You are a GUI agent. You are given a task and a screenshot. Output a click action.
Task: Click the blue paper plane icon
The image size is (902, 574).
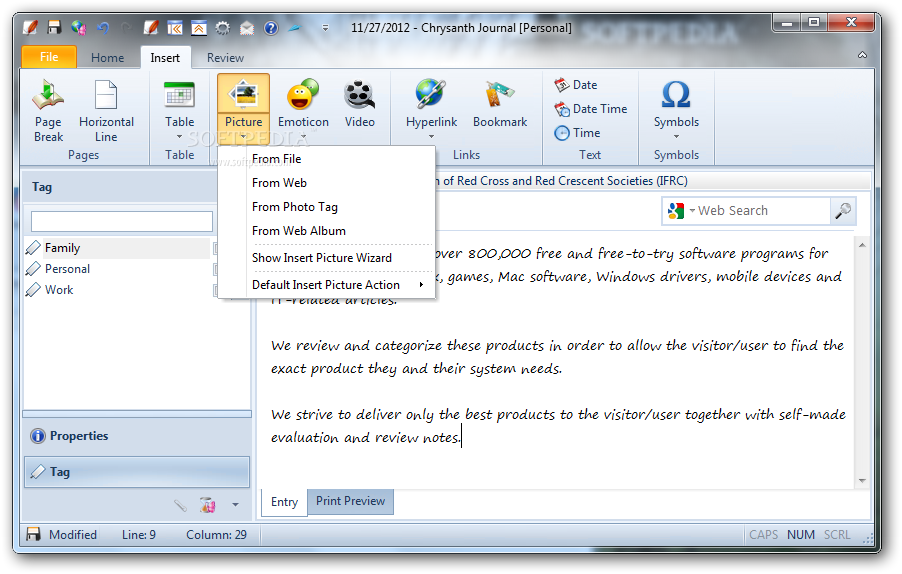pyautogui.click(x=294, y=27)
